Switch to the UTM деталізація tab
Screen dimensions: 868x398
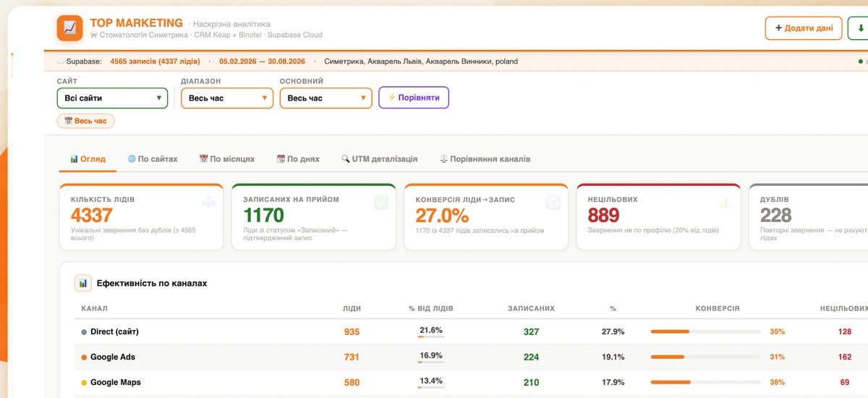click(379, 158)
